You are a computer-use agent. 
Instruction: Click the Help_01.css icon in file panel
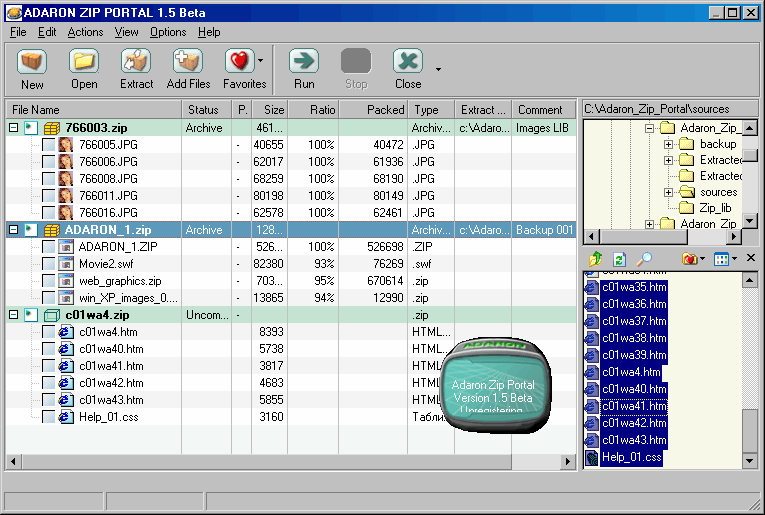pyautogui.click(x=592, y=457)
